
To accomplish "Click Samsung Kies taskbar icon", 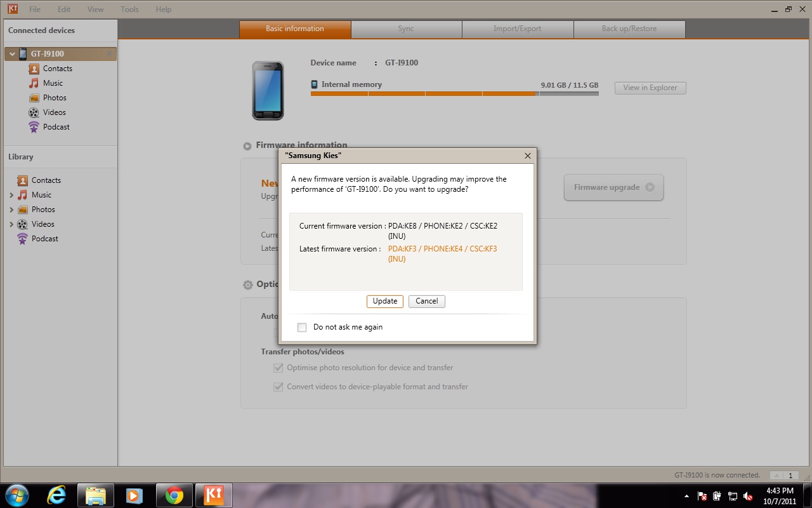I will point(214,495).
